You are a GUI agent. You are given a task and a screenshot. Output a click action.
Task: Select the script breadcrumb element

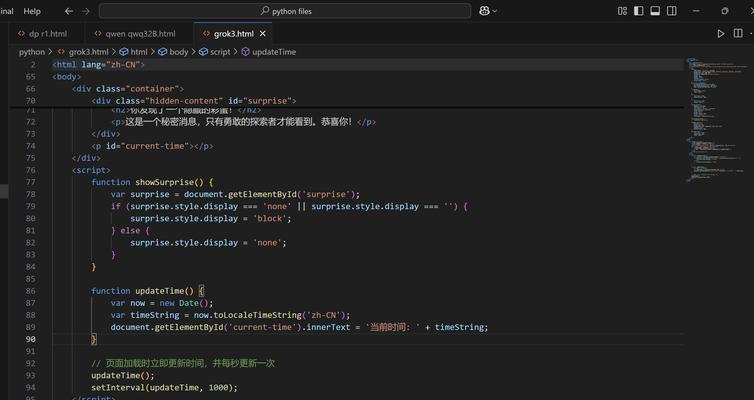[x=215, y=52]
